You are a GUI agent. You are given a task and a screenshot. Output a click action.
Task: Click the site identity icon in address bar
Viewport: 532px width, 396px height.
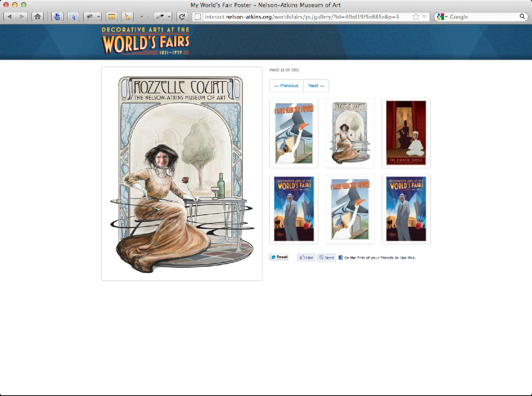tap(198, 17)
